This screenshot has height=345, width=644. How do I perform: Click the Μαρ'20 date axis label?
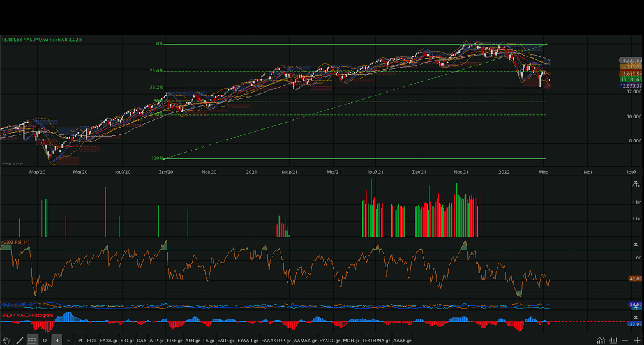pyautogui.click(x=38, y=172)
